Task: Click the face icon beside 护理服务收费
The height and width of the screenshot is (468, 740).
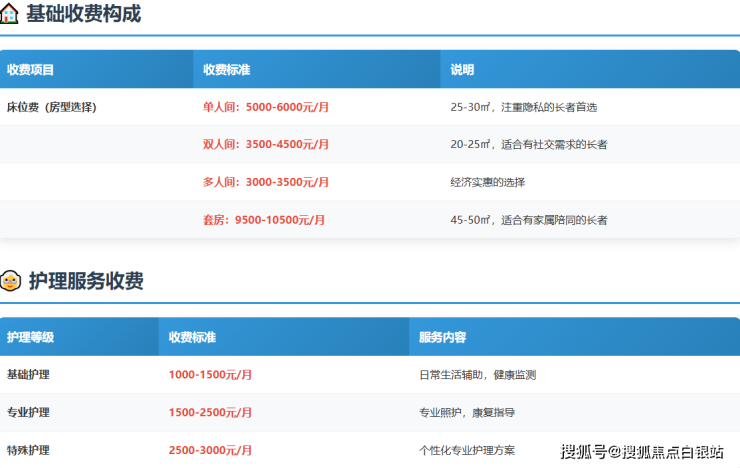Action: pos(11,282)
